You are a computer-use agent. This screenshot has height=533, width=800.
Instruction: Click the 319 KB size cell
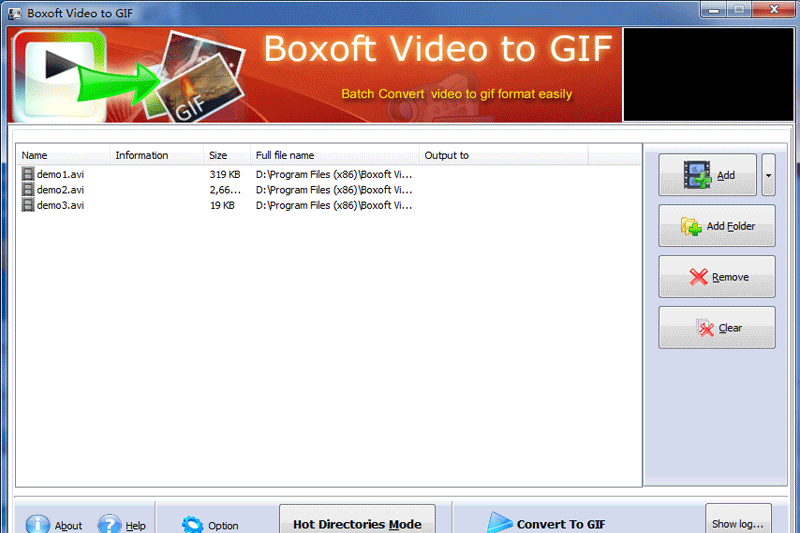[224, 174]
